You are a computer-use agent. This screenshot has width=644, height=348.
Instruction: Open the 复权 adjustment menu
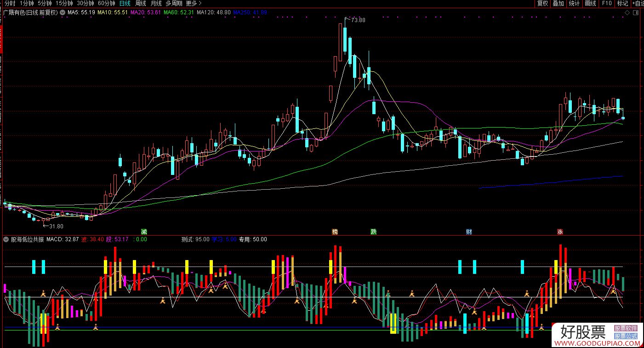543,3
